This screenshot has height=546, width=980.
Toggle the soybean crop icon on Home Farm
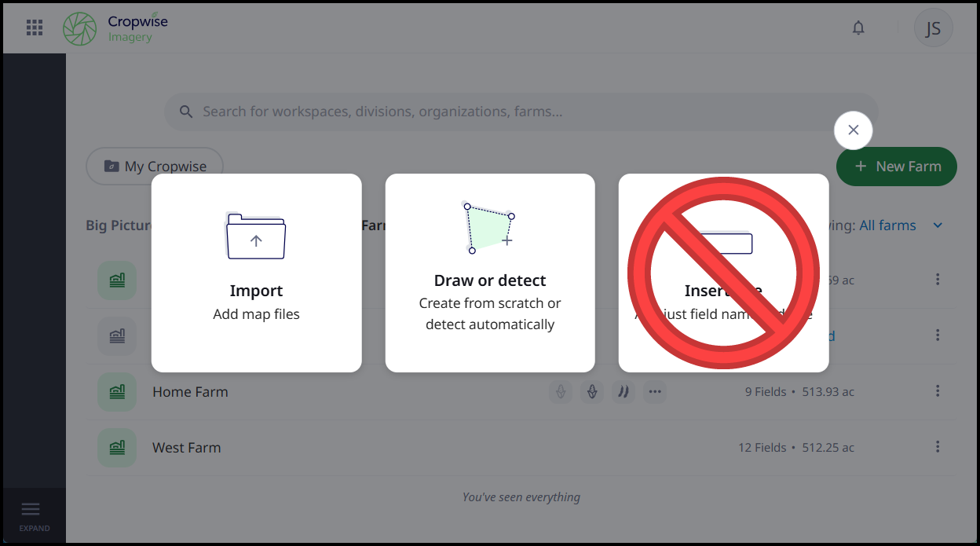623,391
